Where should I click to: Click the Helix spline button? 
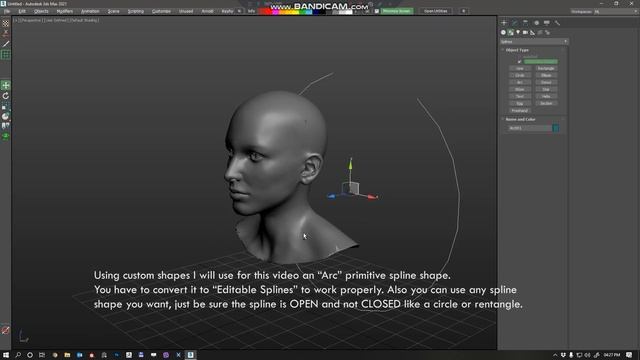coord(546,96)
